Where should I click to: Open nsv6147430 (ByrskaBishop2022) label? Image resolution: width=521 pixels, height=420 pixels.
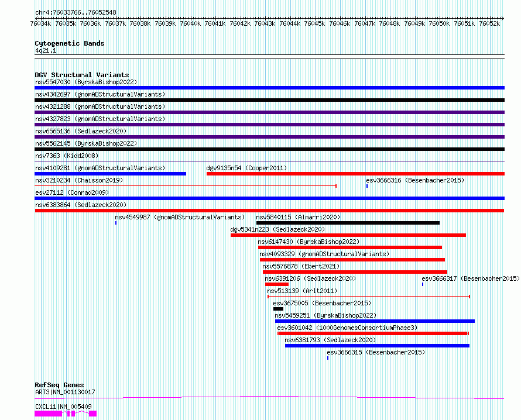pyautogui.click(x=309, y=242)
